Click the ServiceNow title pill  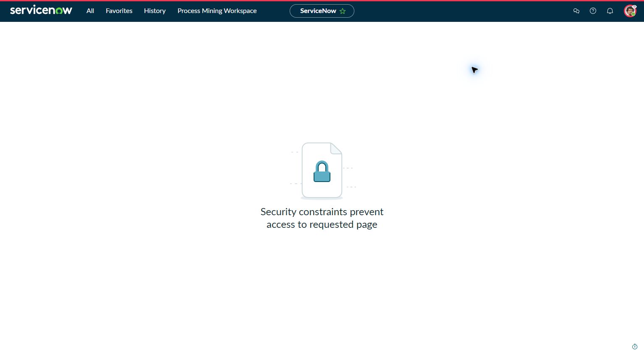pos(322,11)
